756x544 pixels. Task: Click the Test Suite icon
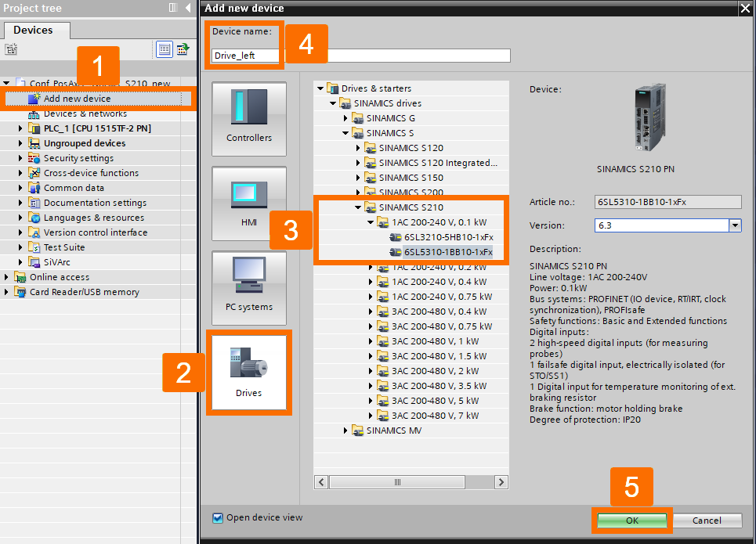34,247
